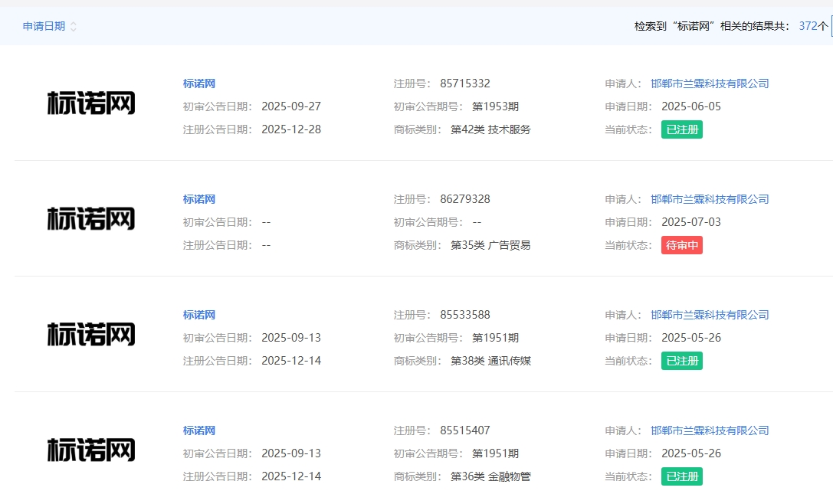Click the 申请日期 sort arrows icon
The width and height of the screenshot is (833, 504).
pyautogui.click(x=74, y=27)
